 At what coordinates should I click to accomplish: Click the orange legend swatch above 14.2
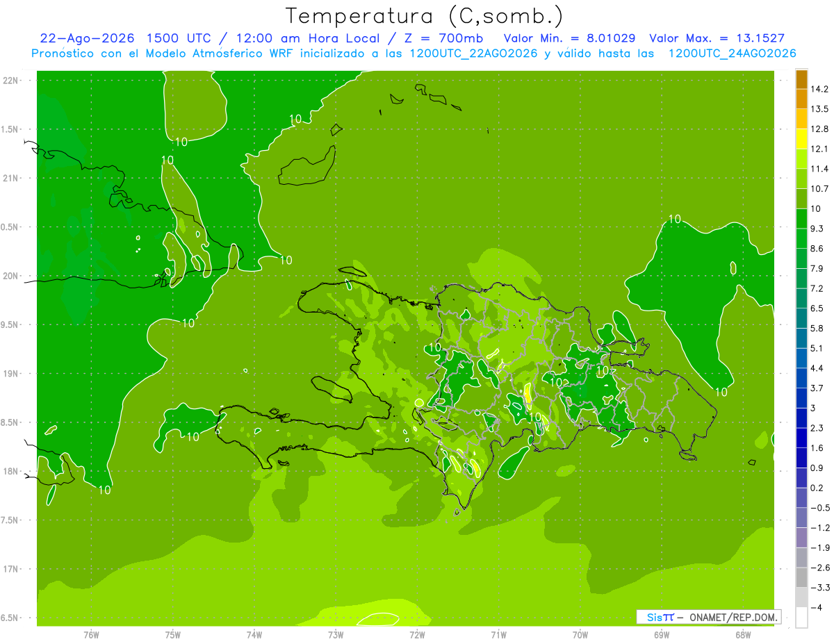click(801, 79)
